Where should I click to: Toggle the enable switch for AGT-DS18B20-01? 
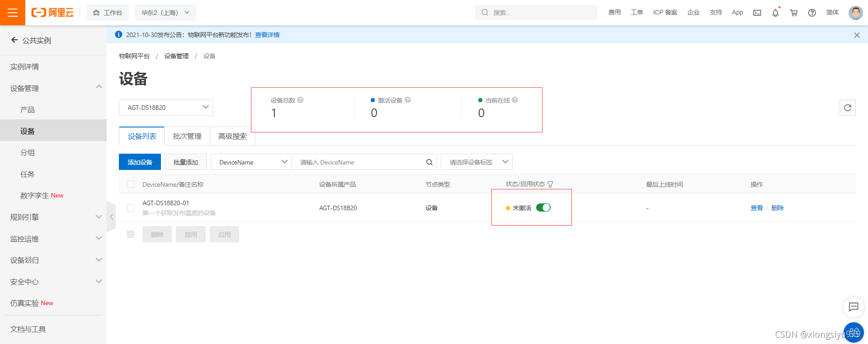(543, 207)
